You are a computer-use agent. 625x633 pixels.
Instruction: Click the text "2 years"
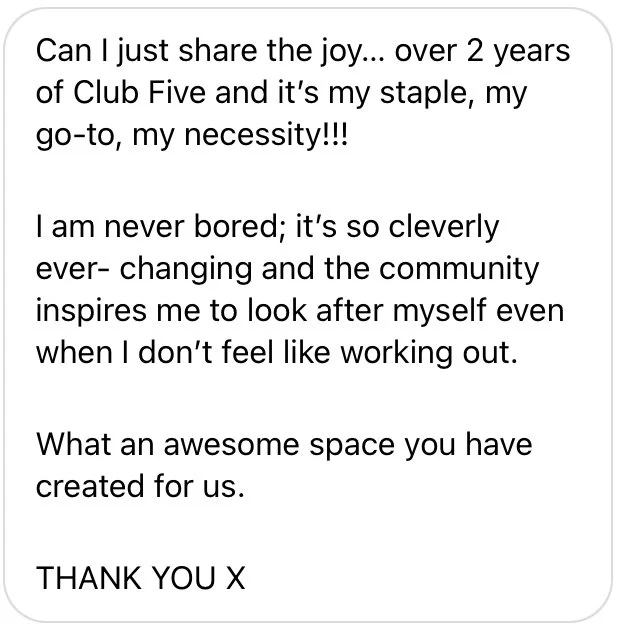491,49
